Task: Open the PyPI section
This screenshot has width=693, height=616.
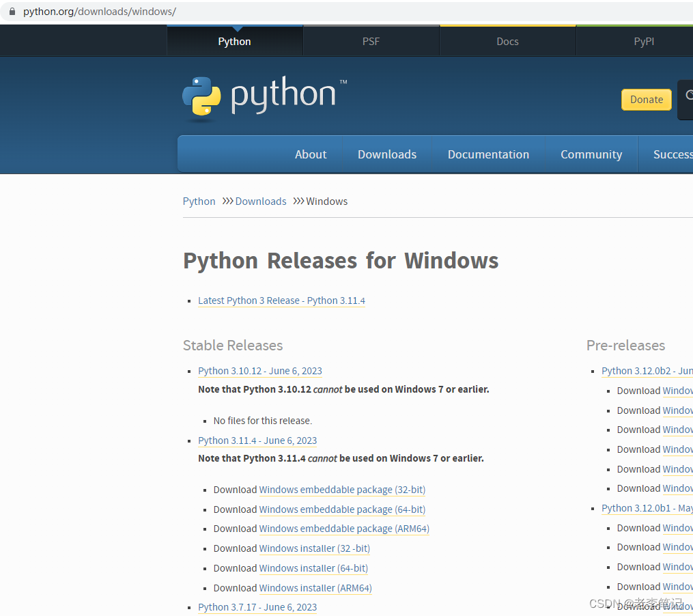Action: point(643,41)
